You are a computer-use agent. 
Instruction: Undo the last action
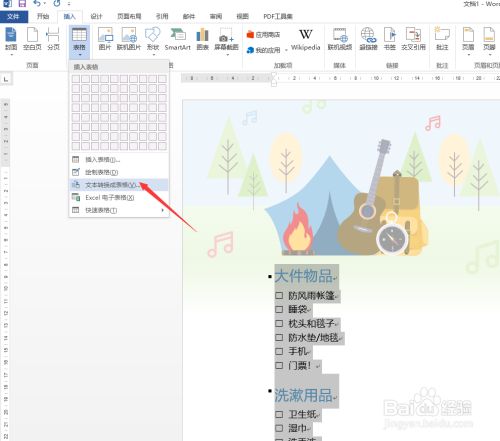tap(37, 3)
